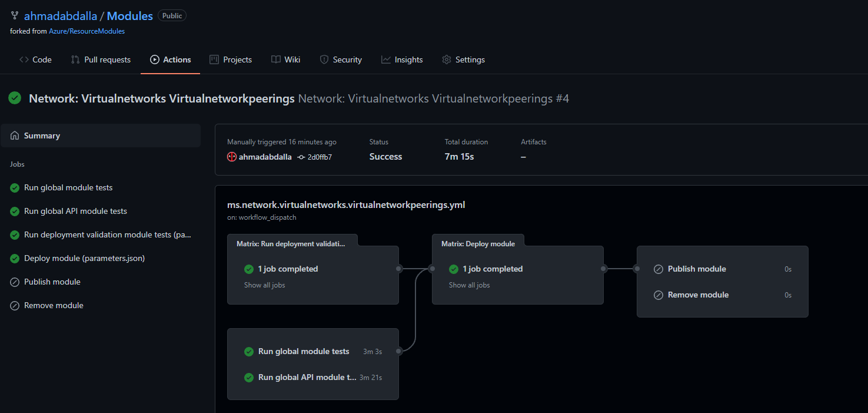This screenshot has width=868, height=413.
Task: Expand Show all jobs under Deploy module matrix
Action: point(470,285)
